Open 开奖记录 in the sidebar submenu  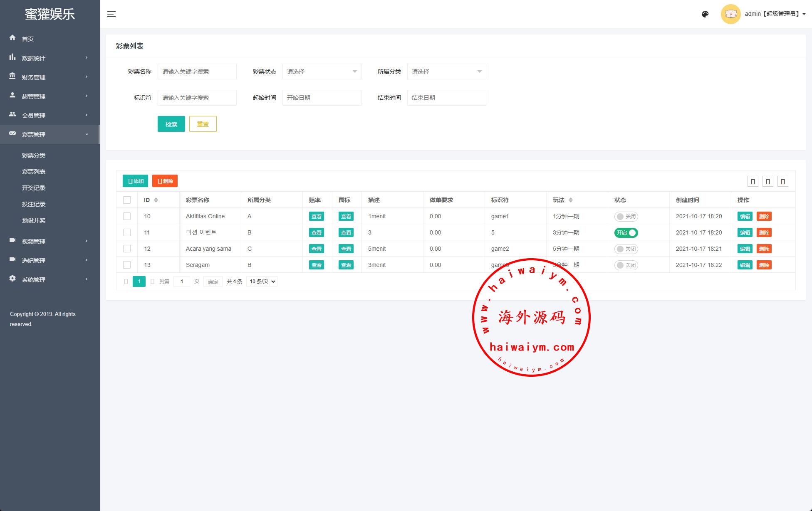[34, 188]
